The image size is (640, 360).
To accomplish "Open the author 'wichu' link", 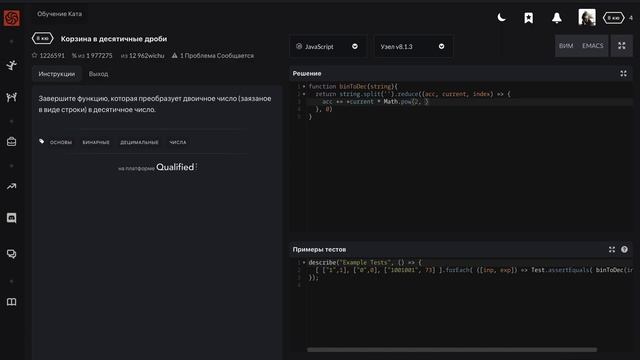I will (x=155, y=56).
